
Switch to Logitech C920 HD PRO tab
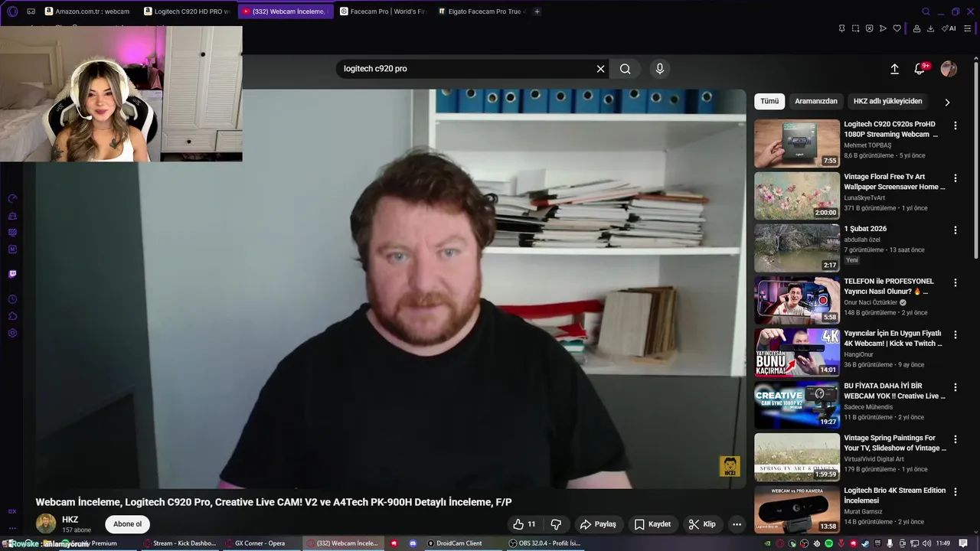[188, 11]
